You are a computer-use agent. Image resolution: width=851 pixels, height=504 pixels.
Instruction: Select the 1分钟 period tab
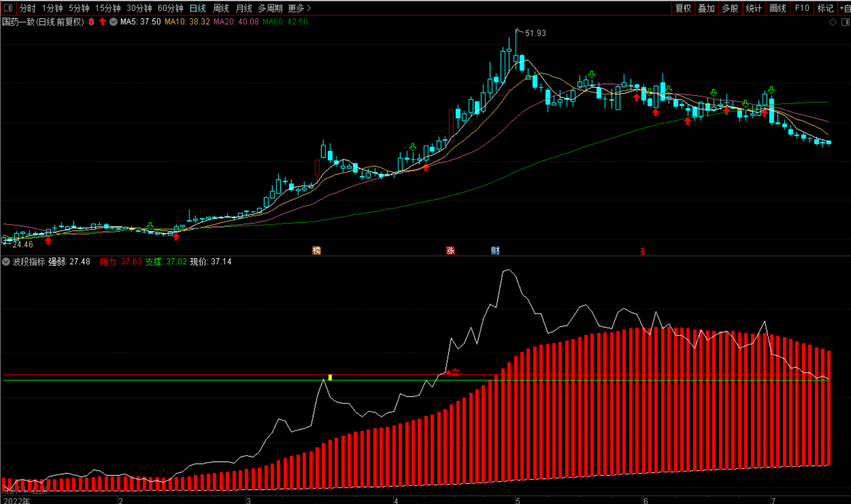click(x=52, y=8)
